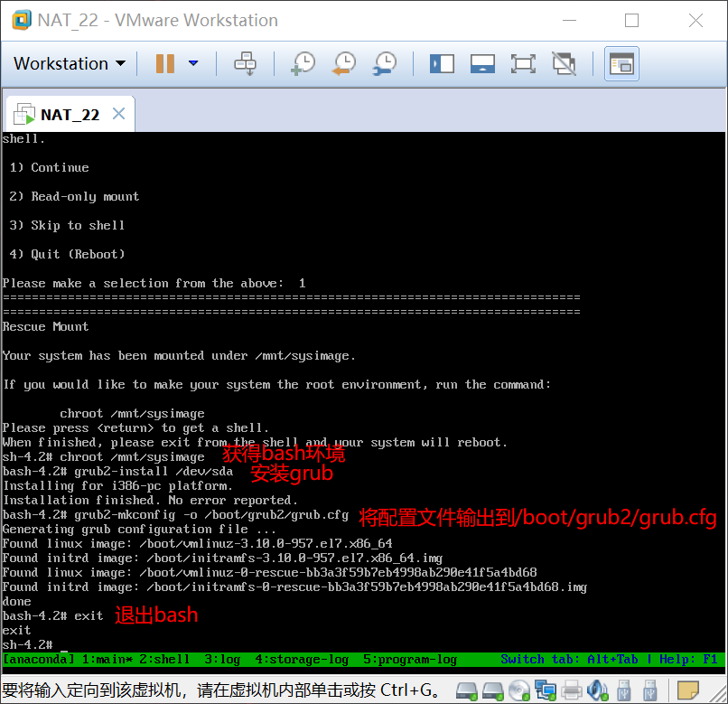Click the 2:shell anaconda tab
This screenshot has height=704, width=728.
coord(164,659)
